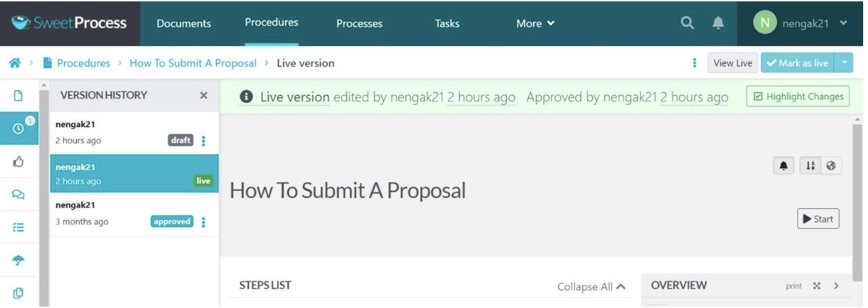Go to the home icon in the breadcrumb

click(x=14, y=64)
